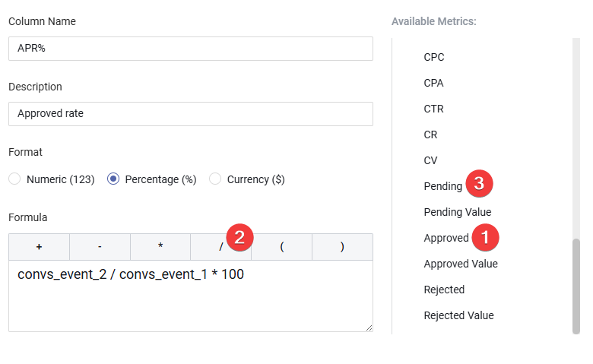This screenshot has width=593, height=364.
Task: Select the Rejected Value metric
Action: 458,315
